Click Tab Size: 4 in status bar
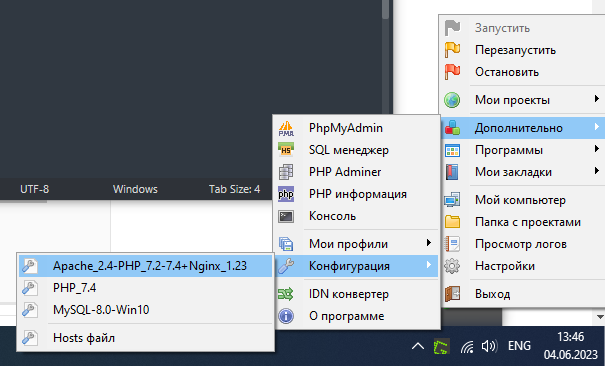The height and width of the screenshot is (366, 605). [x=234, y=189]
